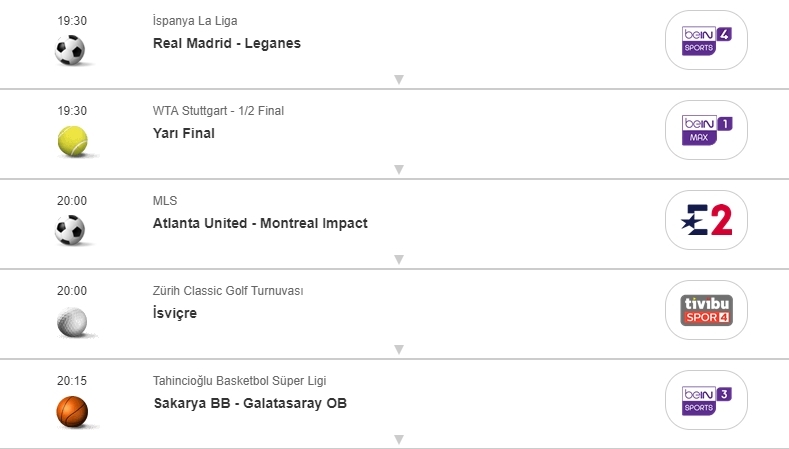Open the beIN Sports 4 channel logo
789x449 pixels.
706,41
